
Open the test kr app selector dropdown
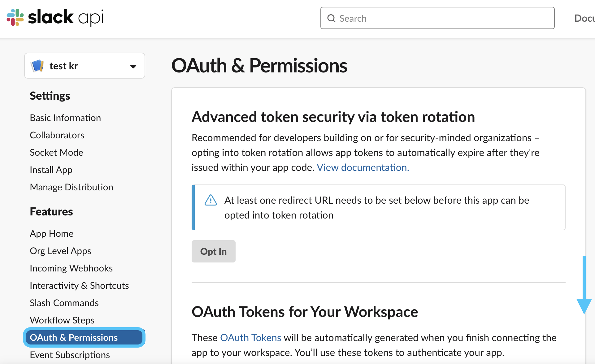coord(85,66)
